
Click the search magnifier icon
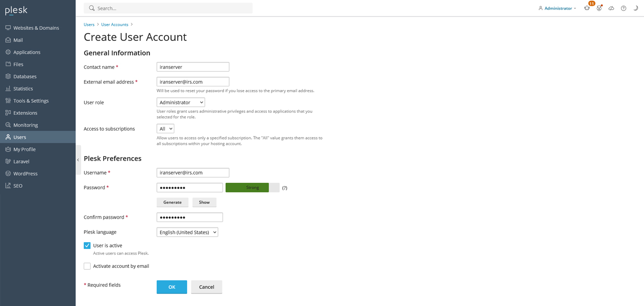[92, 8]
